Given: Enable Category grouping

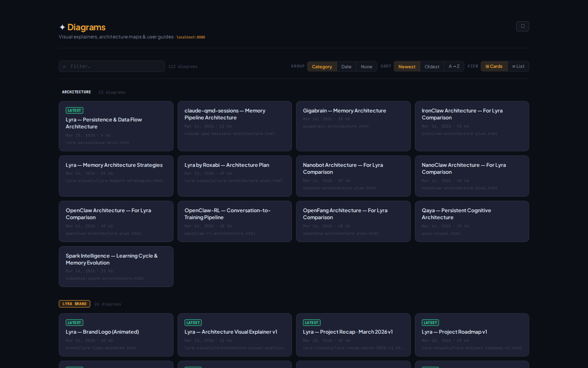Looking at the screenshot, I should 322,66.
